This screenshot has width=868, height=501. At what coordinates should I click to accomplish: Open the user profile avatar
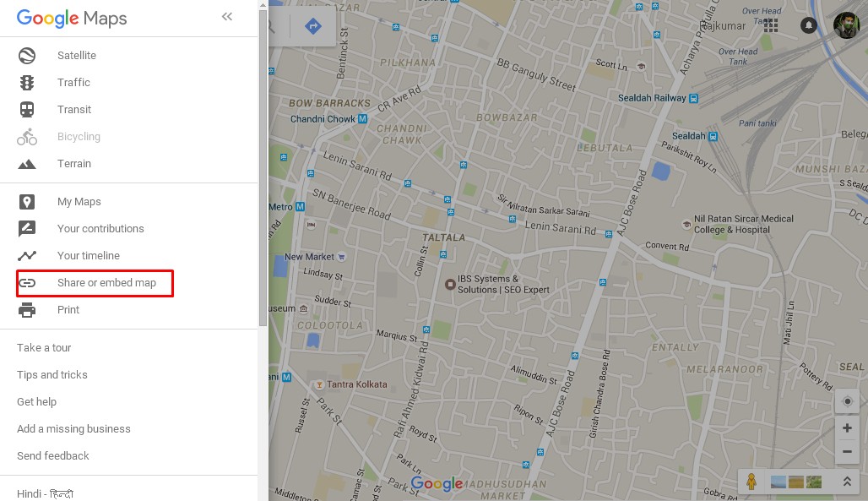846,25
